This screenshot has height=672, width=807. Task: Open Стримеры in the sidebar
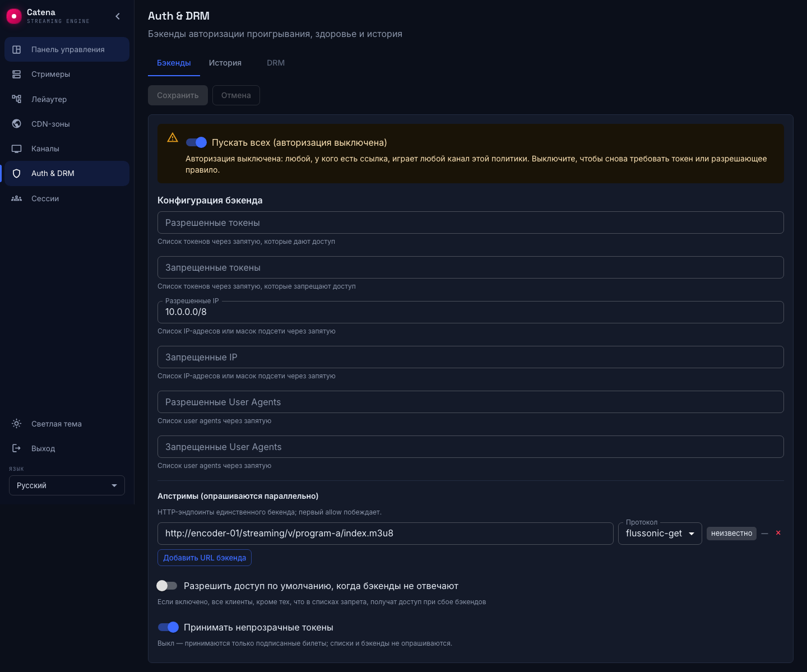point(67,74)
